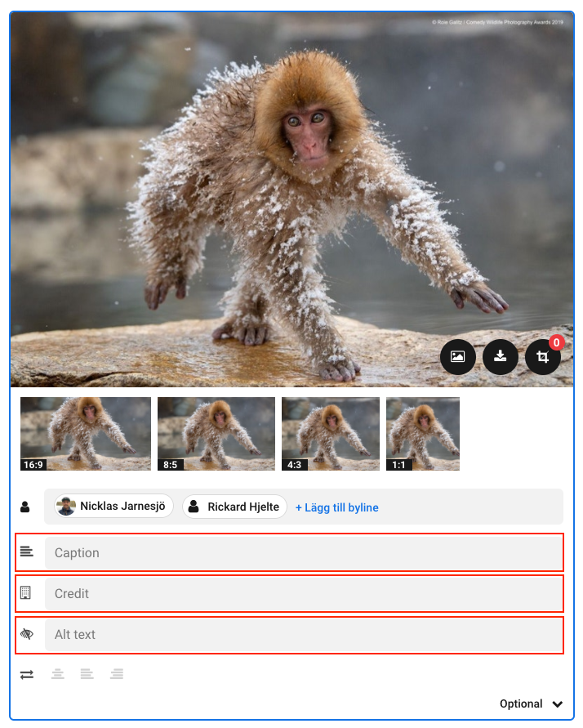Select the Nicklas Jarnesjö byline chip
Screen dimensions: 583x728
[x=114, y=507]
